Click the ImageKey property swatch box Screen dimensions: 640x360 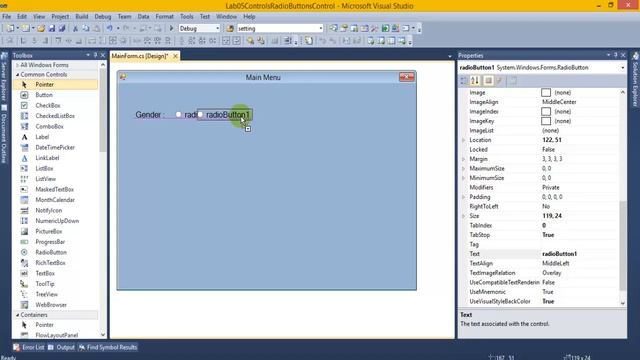[x=546, y=121]
